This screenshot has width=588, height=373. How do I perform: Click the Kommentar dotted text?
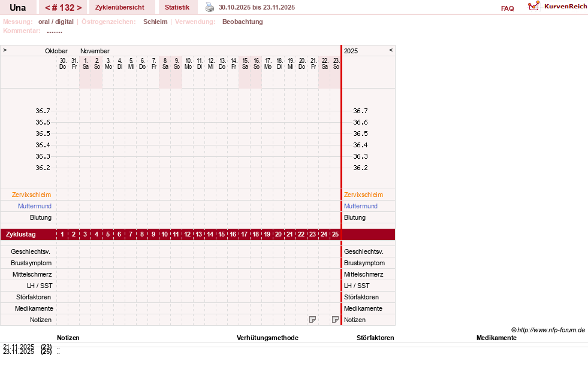[x=55, y=31]
